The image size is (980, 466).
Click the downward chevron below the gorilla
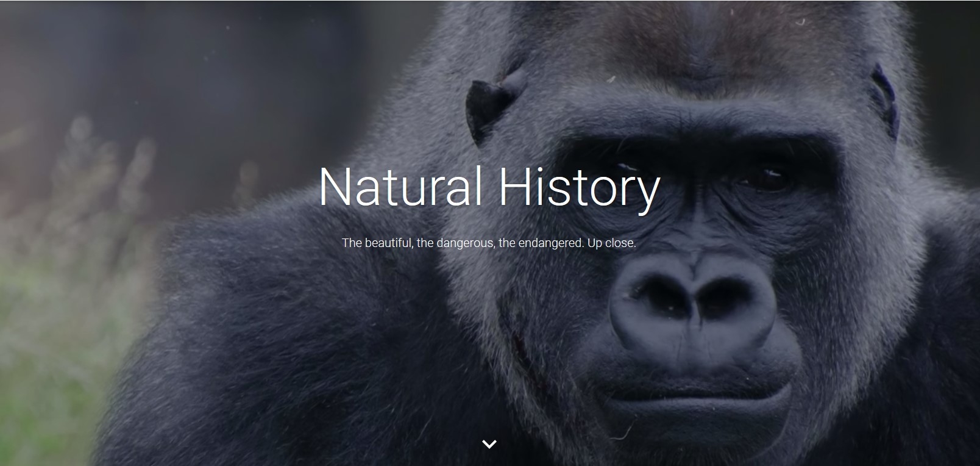[489, 445]
